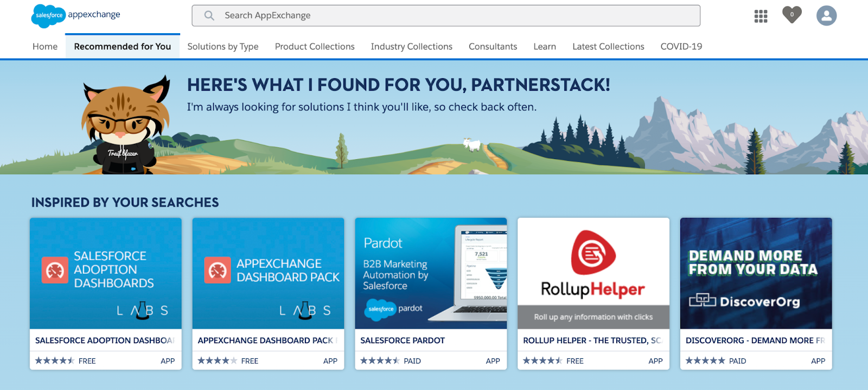The image size is (868, 390).
Task: Open AppExchange Dashboard Pack card image
Action: tap(269, 274)
